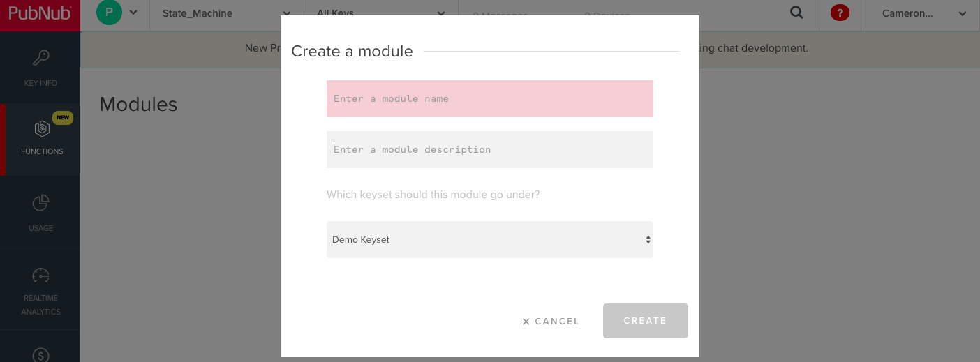Click the NEW badge on Functions
Viewport: 980px width, 362px height.
(63, 118)
